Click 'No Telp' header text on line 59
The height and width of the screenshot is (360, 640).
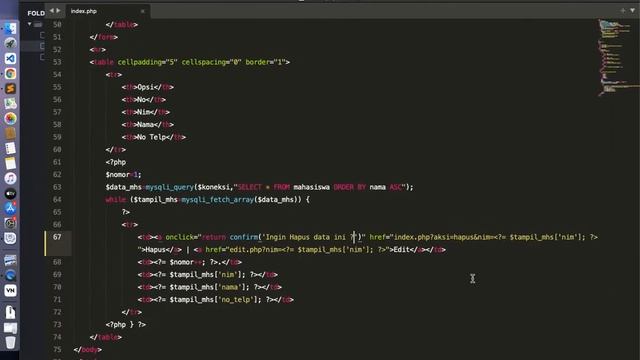click(x=151, y=137)
